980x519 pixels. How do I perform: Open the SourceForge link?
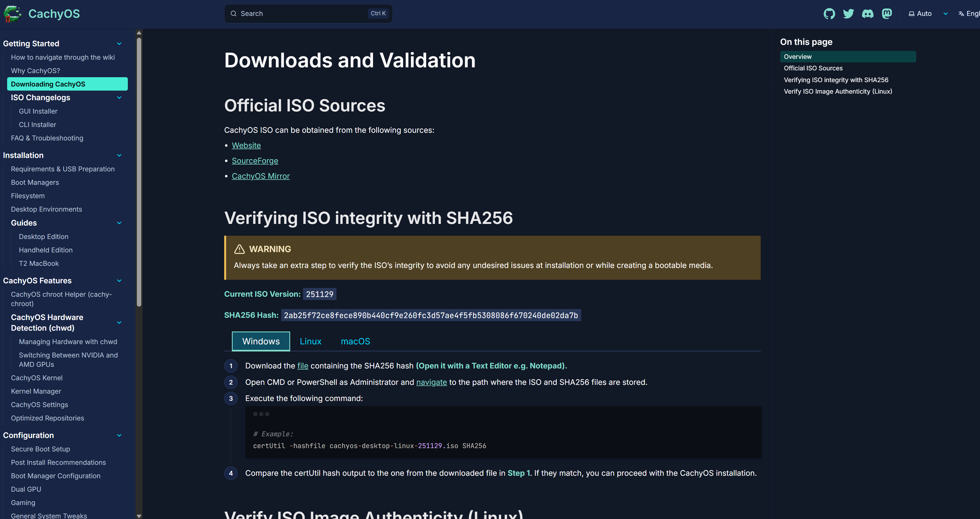click(255, 161)
